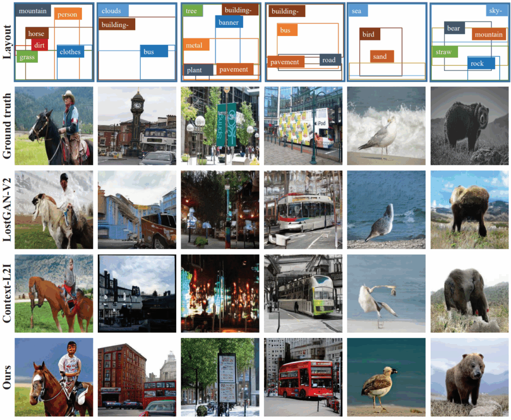Click the brown "bird" label

click(x=370, y=34)
